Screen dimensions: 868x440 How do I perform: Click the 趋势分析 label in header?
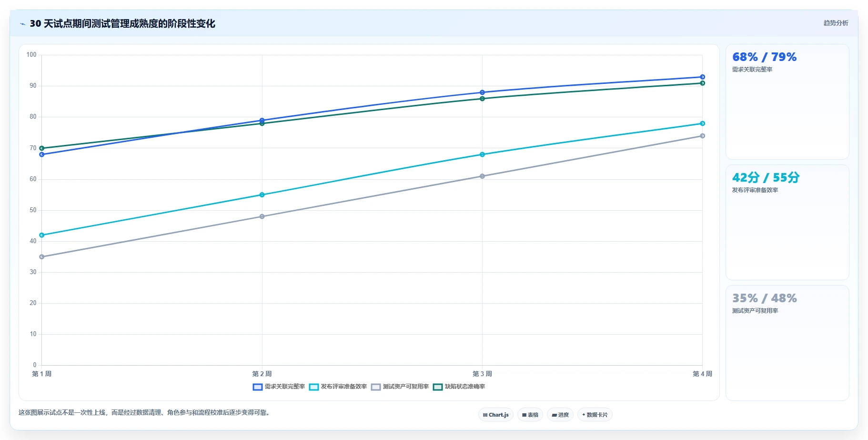[836, 23]
